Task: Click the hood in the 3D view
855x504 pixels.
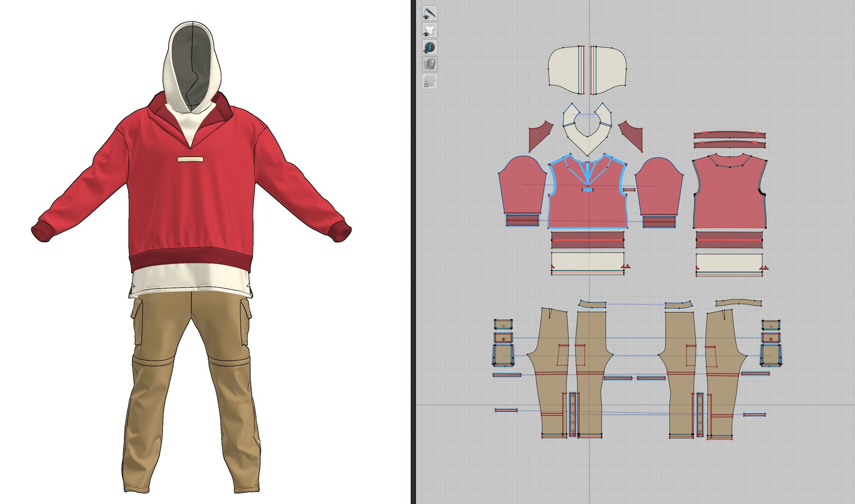Action: click(x=192, y=67)
